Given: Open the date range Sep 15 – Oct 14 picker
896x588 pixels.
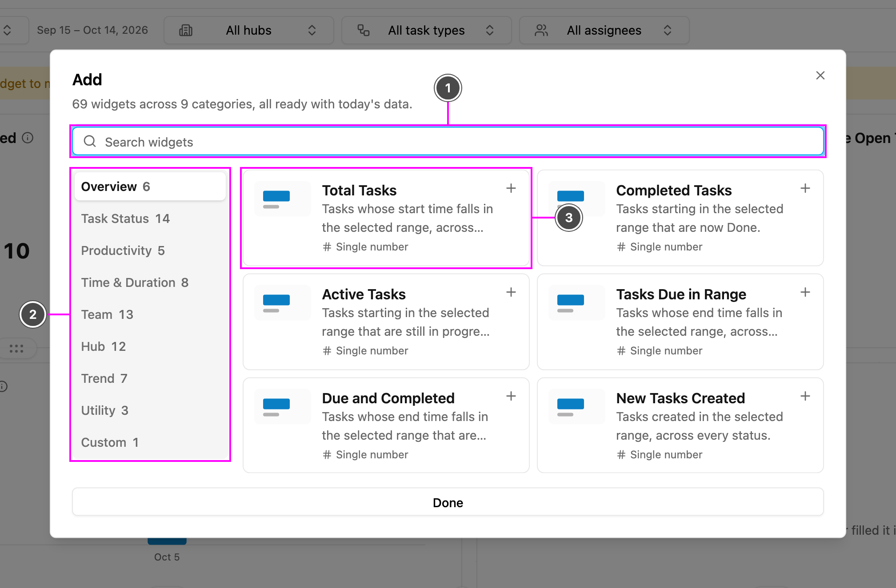Looking at the screenshot, I should pyautogui.click(x=92, y=30).
